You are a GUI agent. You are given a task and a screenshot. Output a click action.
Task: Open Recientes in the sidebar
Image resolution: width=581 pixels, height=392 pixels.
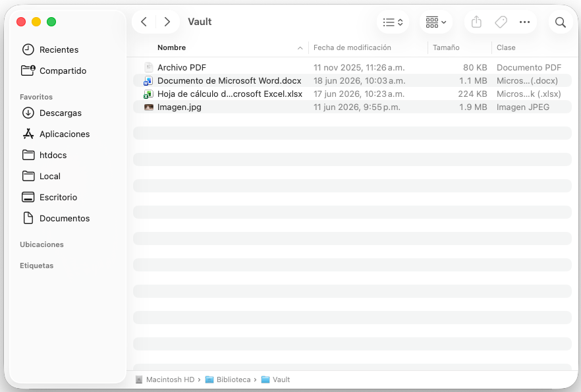59,49
